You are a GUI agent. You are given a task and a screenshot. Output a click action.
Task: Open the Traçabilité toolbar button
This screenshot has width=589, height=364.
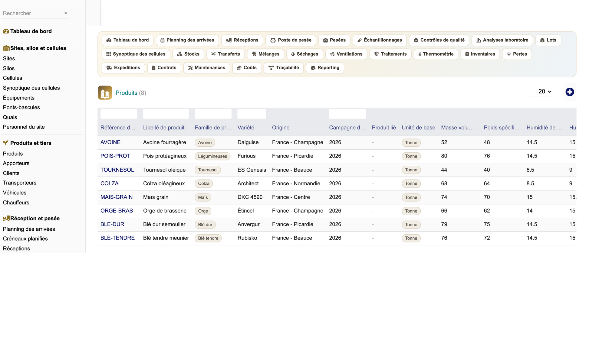(x=284, y=68)
